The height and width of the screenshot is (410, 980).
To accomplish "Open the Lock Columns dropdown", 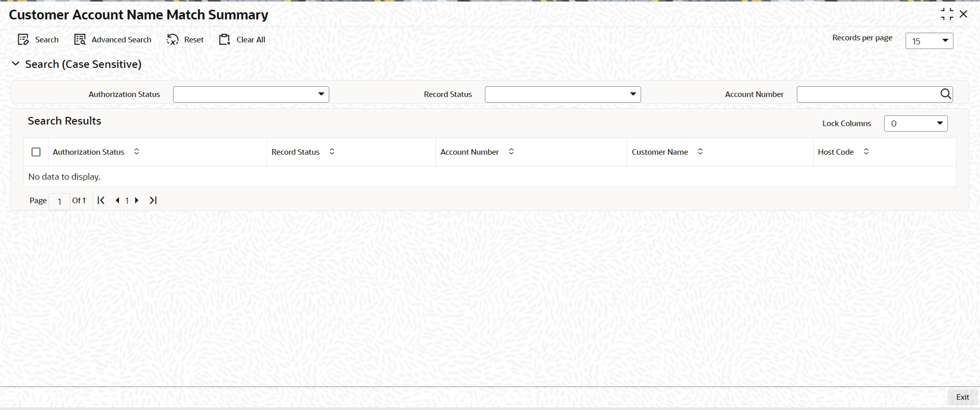I will 916,124.
